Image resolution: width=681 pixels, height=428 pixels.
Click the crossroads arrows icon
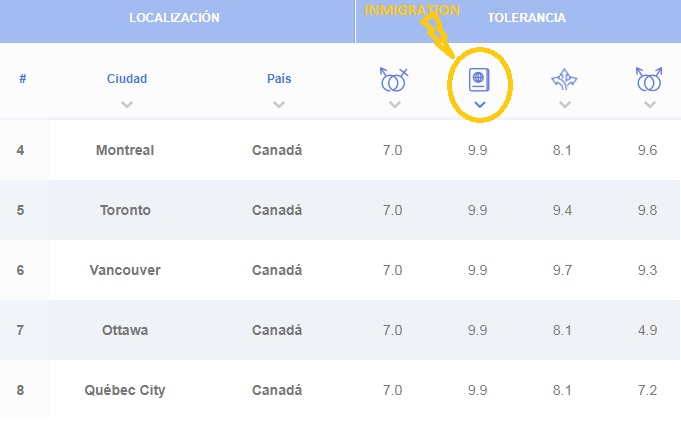tap(564, 80)
